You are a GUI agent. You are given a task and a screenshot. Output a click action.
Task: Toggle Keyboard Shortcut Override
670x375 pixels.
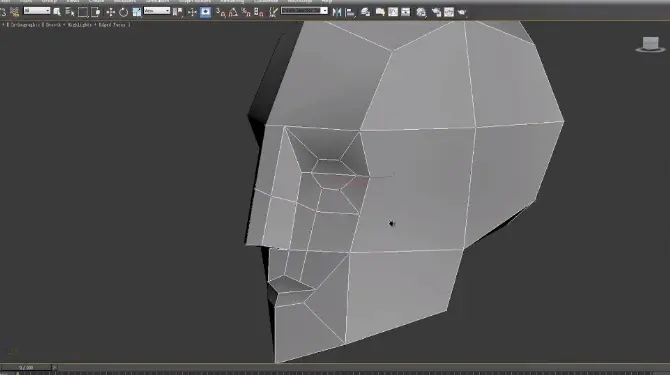pos(206,12)
